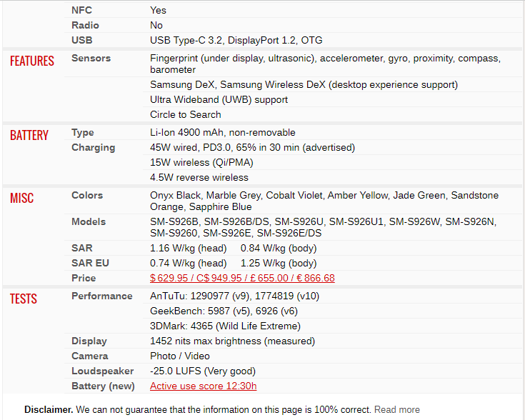The height and width of the screenshot is (420, 525).
Task: Open the Colors spec label
Action: pyautogui.click(x=87, y=195)
